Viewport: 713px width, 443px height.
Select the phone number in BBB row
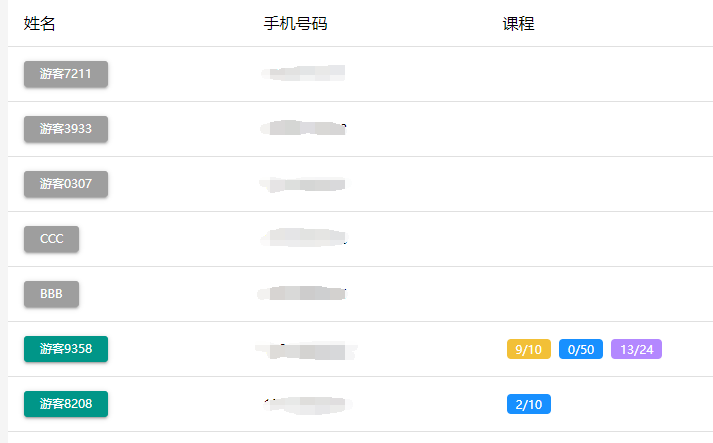[x=303, y=294]
